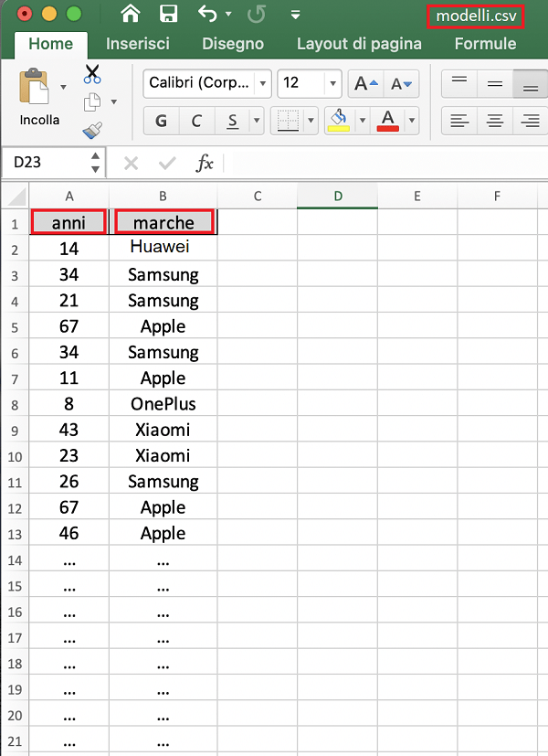Open the font size 12 dropdown
Screen dimensions: 548x756
(x=332, y=83)
